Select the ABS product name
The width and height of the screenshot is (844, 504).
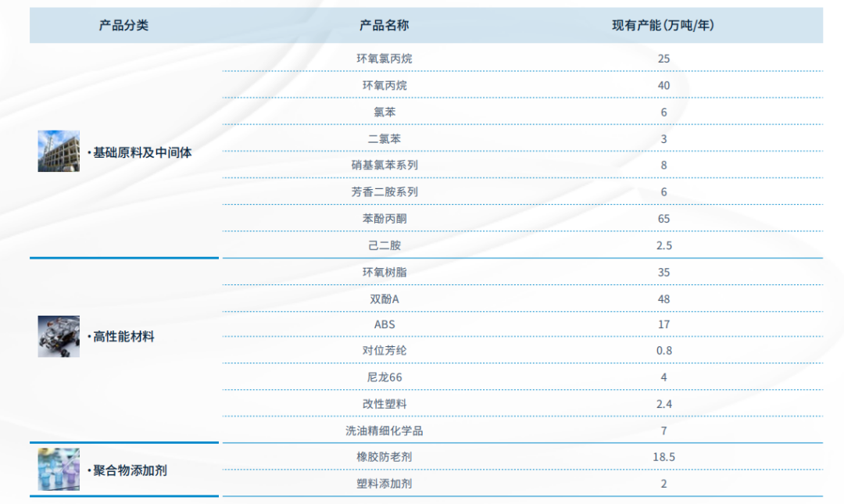click(384, 325)
